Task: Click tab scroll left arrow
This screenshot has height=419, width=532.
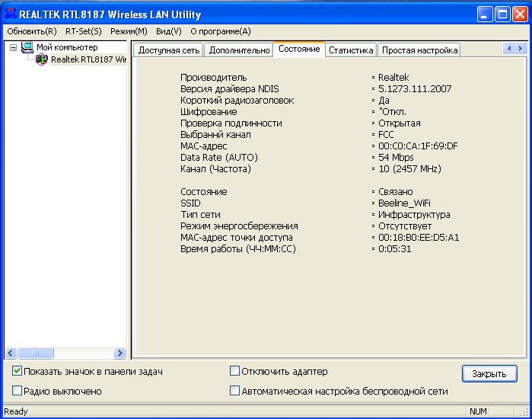Action: 509,49
